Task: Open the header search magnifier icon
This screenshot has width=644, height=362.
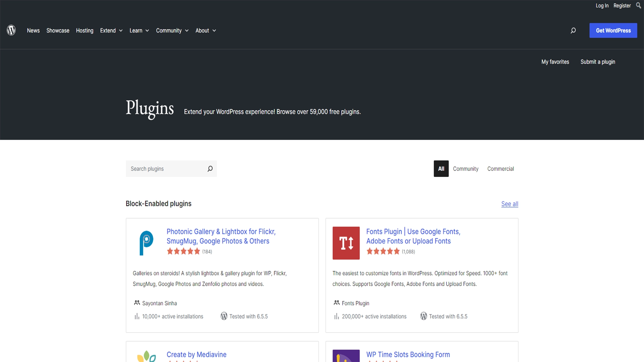Action: point(573,31)
